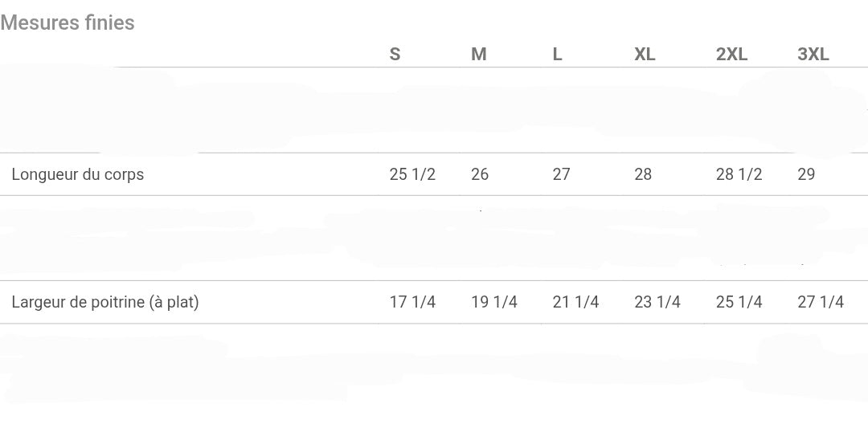
Task: Select chest width value 19 1/4
Action: pos(494,302)
